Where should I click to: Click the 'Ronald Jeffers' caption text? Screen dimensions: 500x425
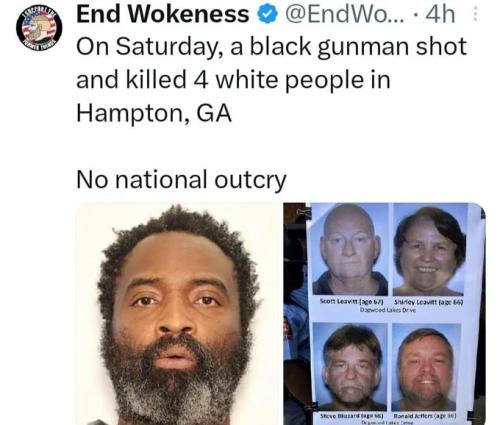412,416
